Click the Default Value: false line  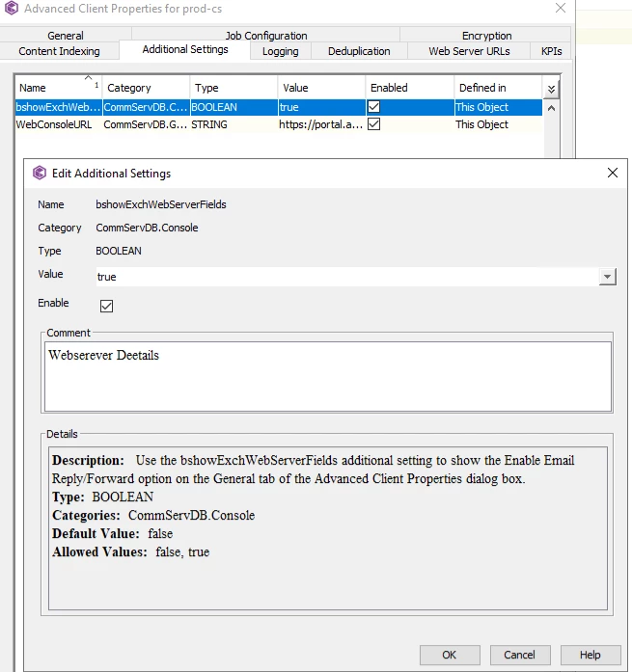(x=112, y=533)
